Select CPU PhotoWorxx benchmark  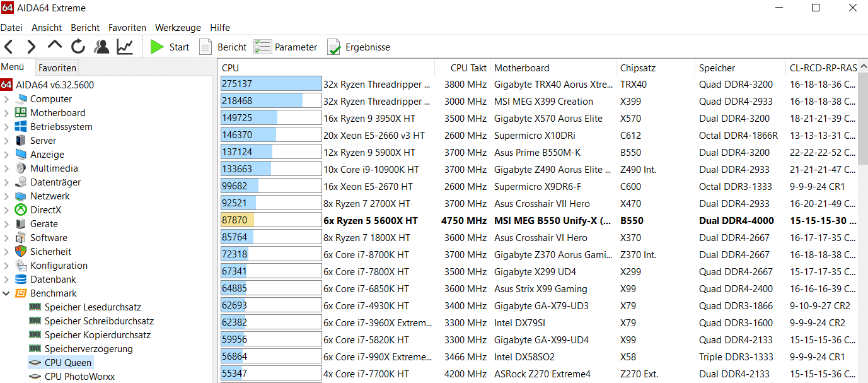point(79,377)
